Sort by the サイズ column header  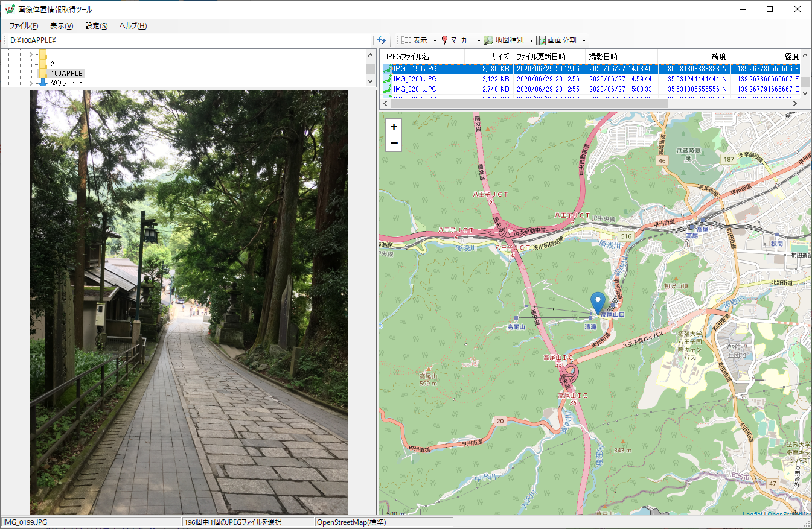(x=489, y=57)
